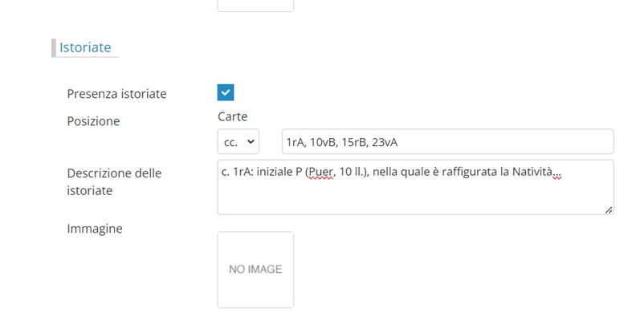Select the NO IMAGE placeholder thumbnail
This screenshot has width=644, height=321.
click(255, 270)
